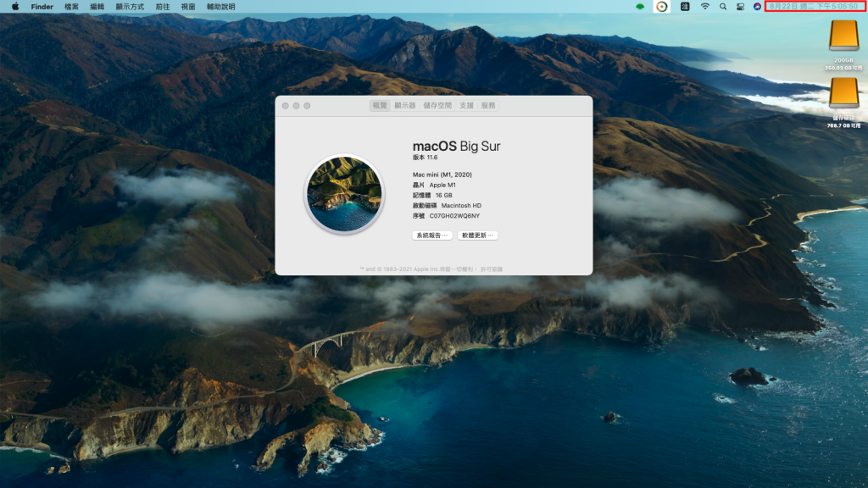Open the 顯示方式 menu
868x488 pixels.
click(130, 7)
